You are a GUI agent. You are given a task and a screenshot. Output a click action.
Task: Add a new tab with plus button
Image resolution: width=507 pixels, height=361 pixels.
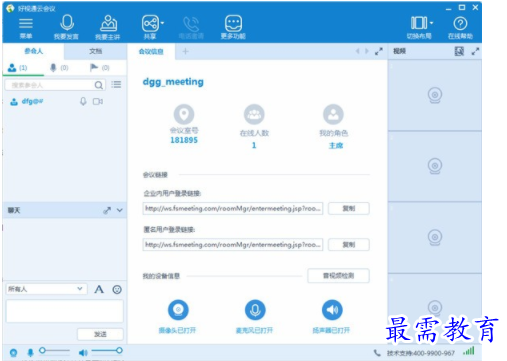[x=186, y=51]
